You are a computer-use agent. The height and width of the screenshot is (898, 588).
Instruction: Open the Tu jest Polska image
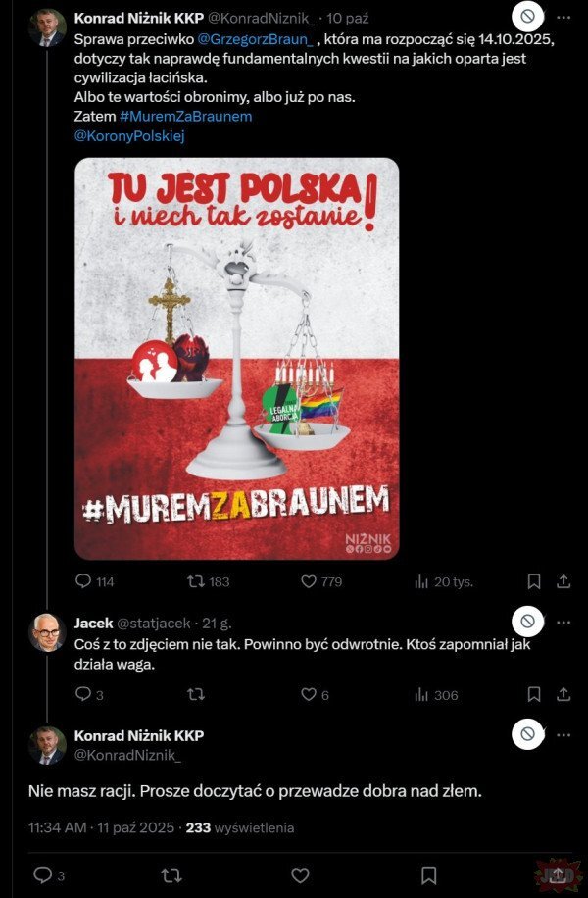point(236,359)
